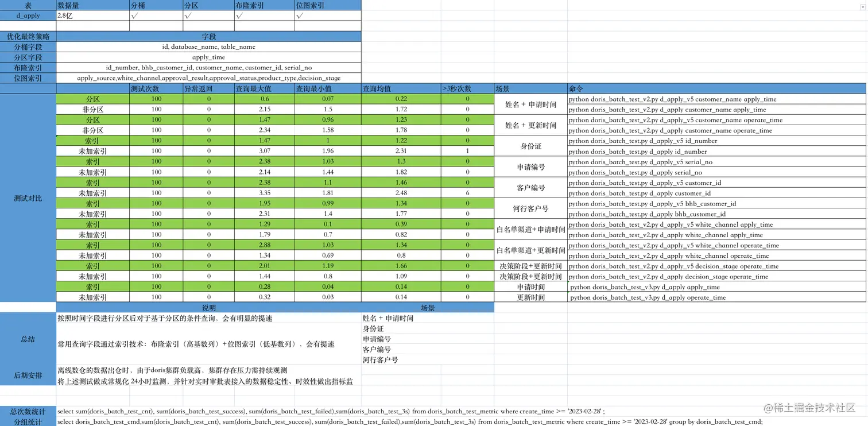Click the 字段 header cell
Screen dimensions: 868x426
[x=209, y=36]
